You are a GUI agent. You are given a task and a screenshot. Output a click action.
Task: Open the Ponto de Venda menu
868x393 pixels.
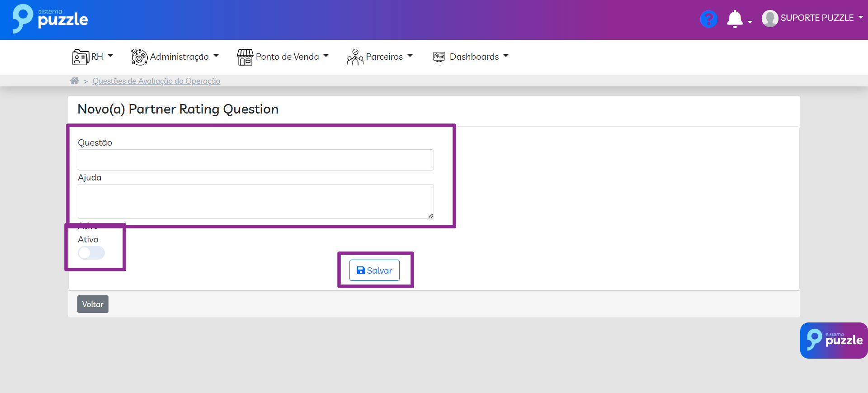pos(288,57)
